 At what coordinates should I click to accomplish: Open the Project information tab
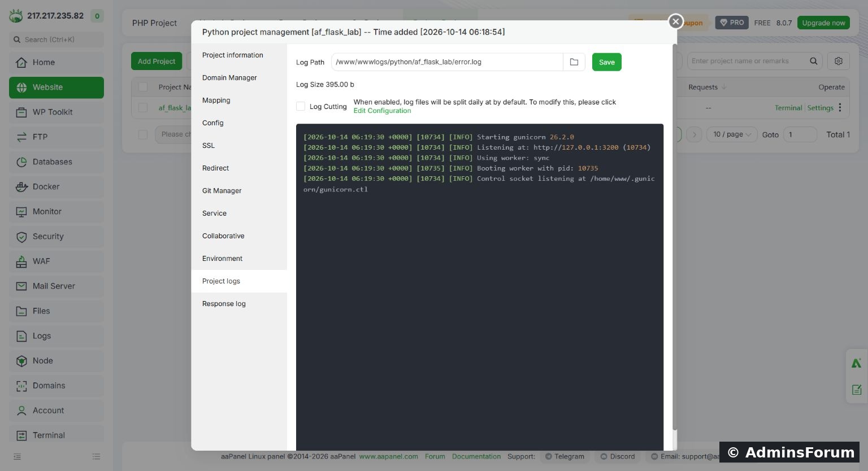click(239, 55)
